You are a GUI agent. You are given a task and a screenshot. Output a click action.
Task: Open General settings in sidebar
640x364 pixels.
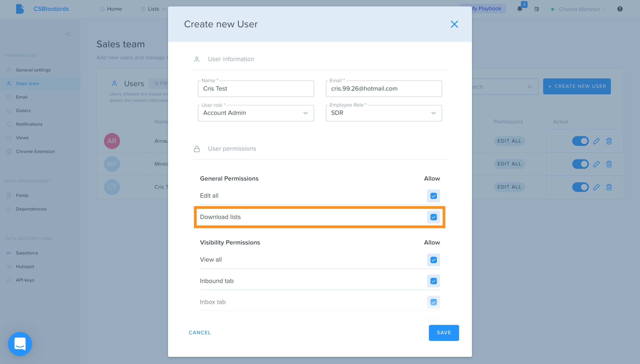point(33,70)
